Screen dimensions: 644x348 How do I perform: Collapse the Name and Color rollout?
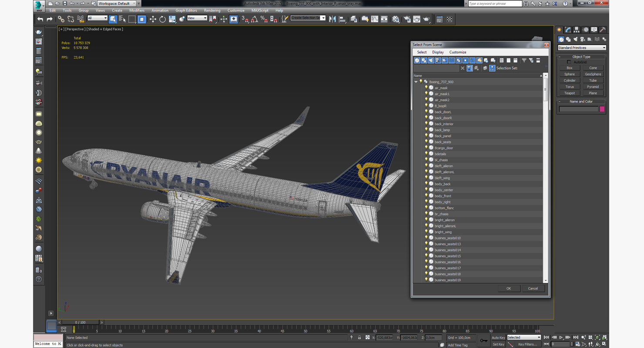click(x=582, y=101)
